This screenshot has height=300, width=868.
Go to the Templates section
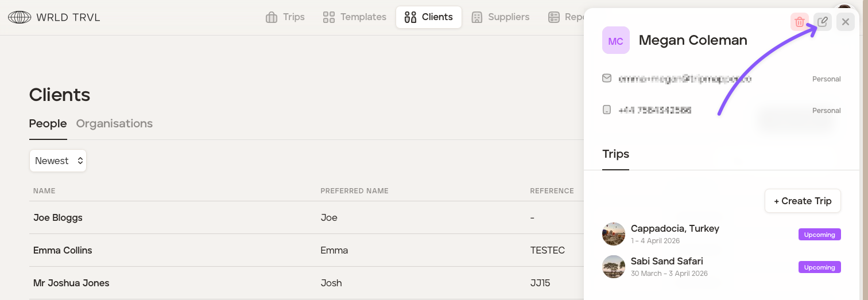click(x=354, y=17)
